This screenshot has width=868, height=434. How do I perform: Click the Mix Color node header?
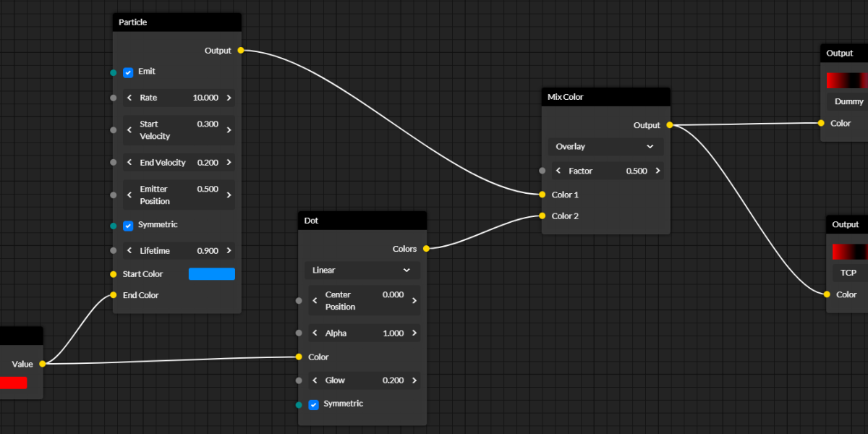click(605, 97)
